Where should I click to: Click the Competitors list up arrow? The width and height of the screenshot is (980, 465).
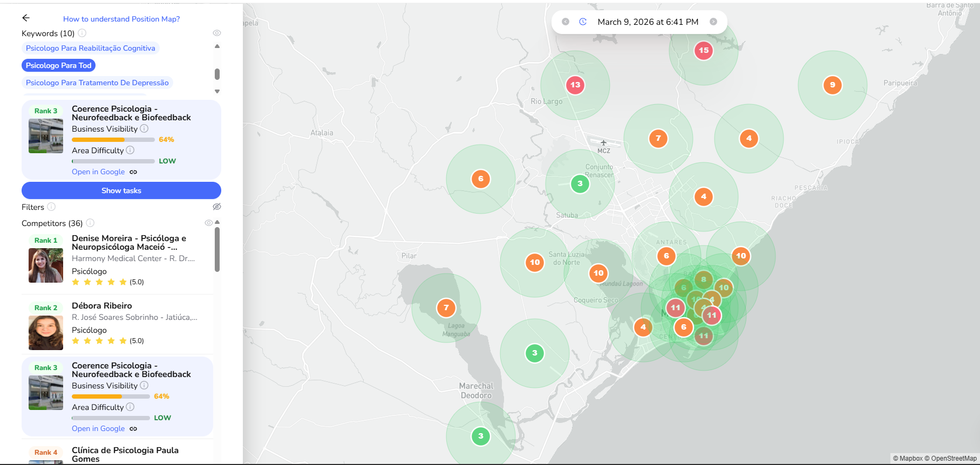coord(217,222)
